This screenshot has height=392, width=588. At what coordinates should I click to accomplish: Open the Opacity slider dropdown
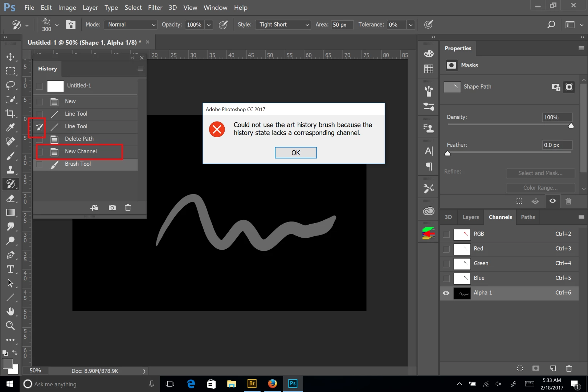(209, 25)
